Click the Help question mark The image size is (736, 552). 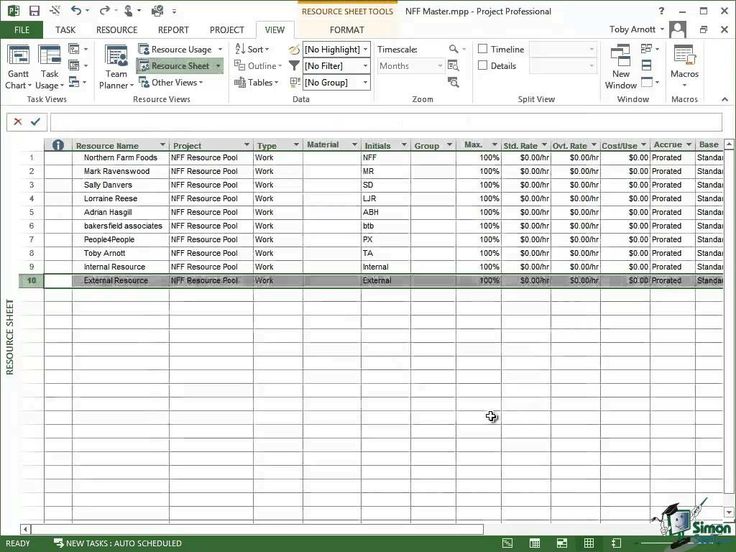point(661,11)
